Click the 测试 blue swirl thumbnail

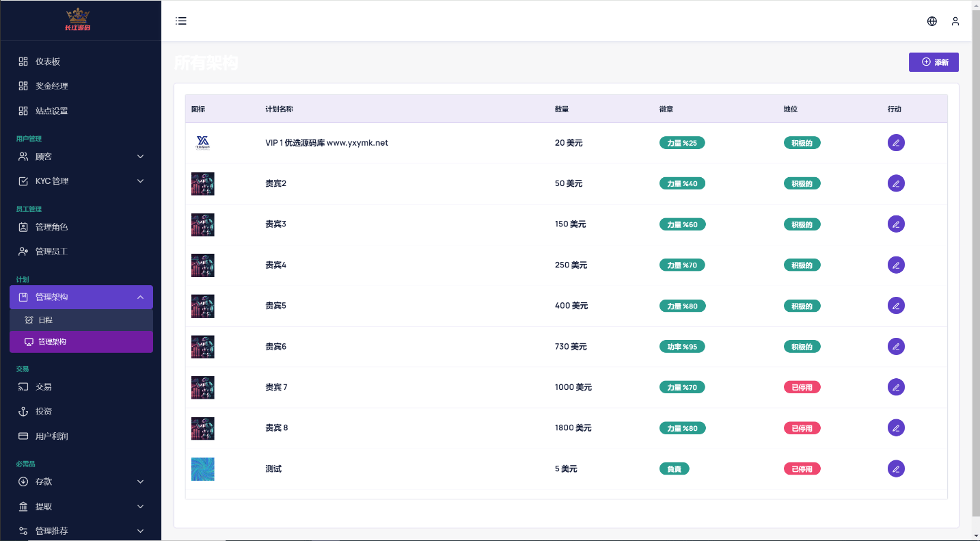coord(203,469)
